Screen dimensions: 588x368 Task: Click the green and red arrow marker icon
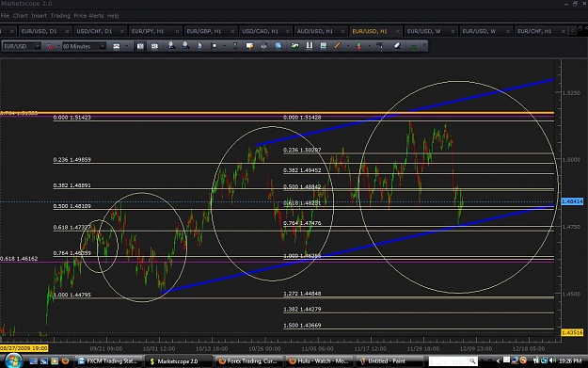[x=358, y=46]
